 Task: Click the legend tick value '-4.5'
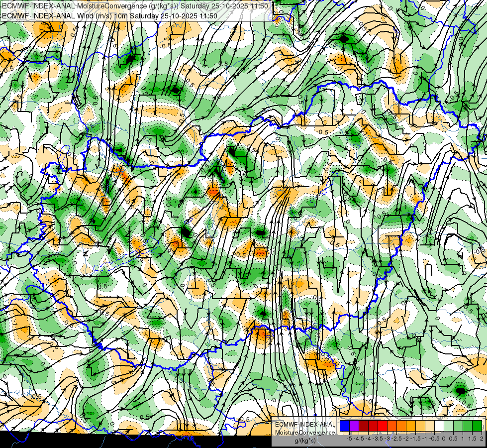pos(359,439)
